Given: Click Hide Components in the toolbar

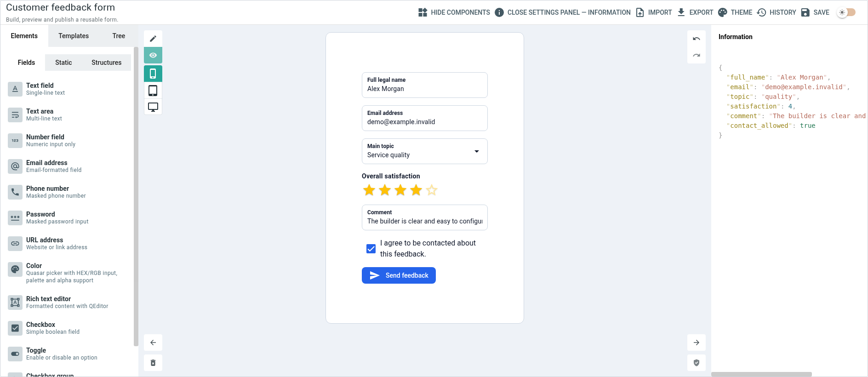Looking at the screenshot, I should 454,12.
